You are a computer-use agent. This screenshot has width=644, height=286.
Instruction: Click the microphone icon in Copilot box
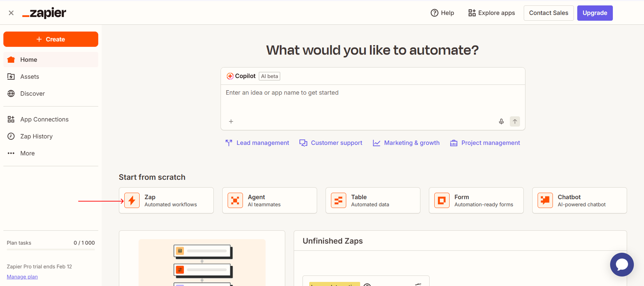point(501,121)
